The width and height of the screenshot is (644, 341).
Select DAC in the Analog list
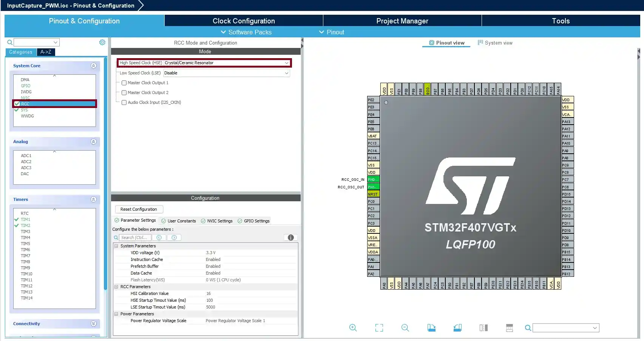(x=25, y=174)
